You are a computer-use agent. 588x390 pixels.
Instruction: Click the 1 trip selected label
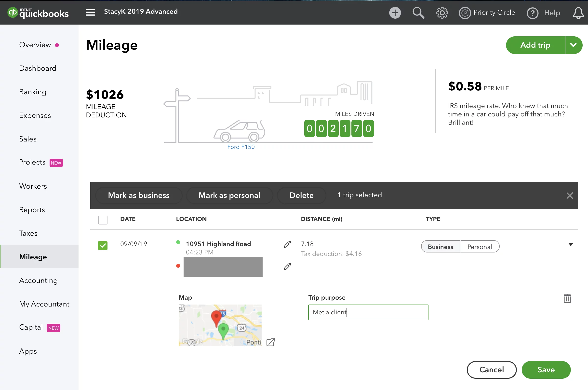(x=360, y=195)
